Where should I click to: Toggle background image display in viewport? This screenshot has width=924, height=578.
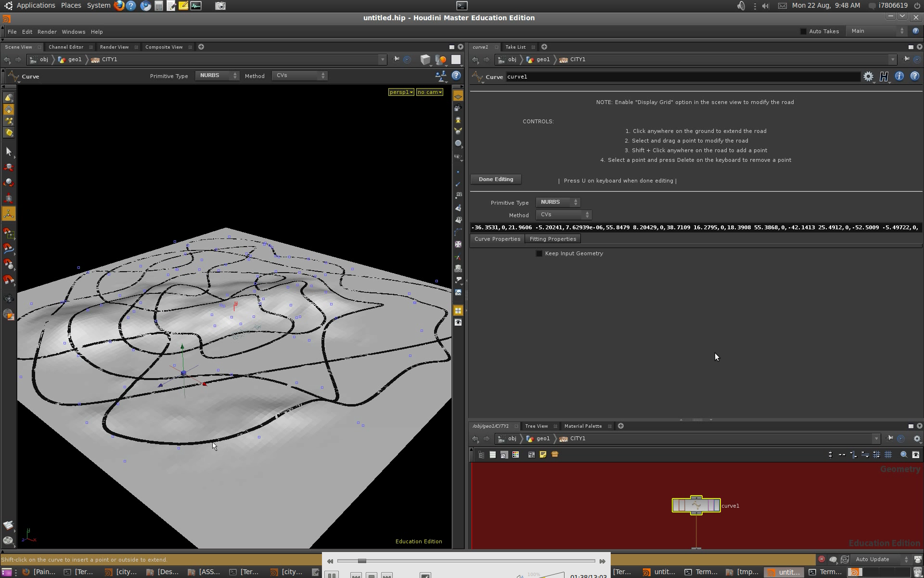(458, 292)
